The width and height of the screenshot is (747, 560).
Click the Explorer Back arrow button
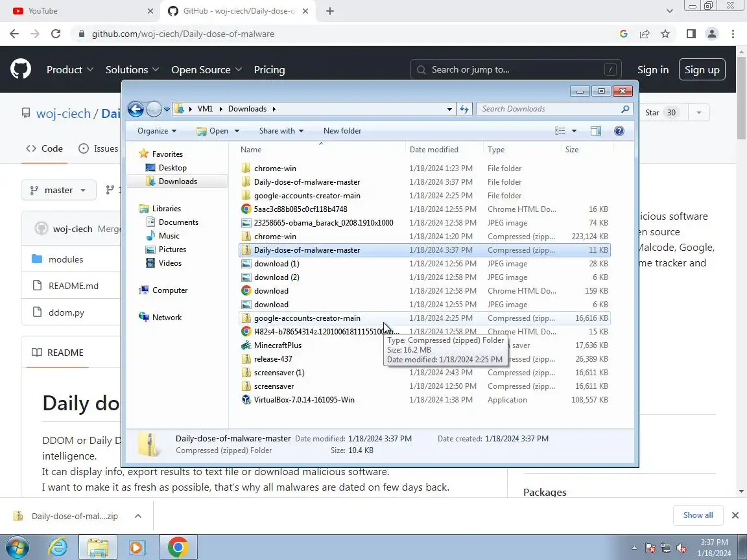point(136,109)
